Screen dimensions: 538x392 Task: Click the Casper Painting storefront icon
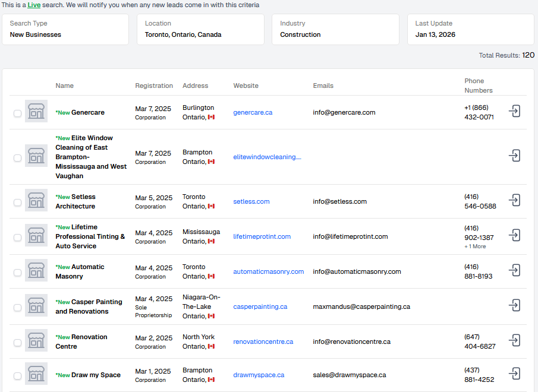[x=36, y=306]
